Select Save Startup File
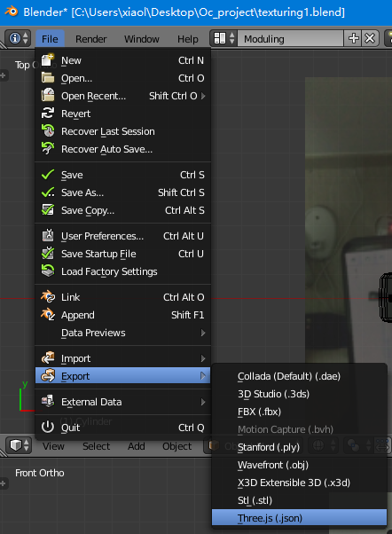 coord(123,254)
